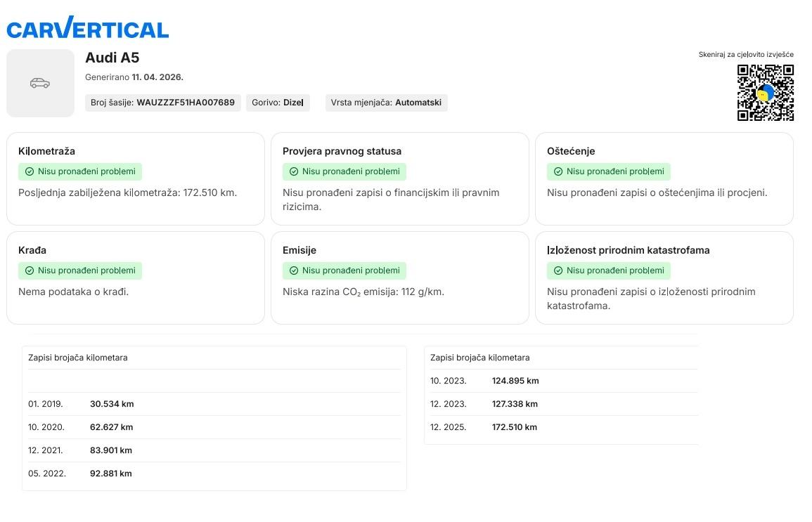Click the checkmark icon under Krađa
Image resolution: width=812 pixels, height=522 pixels.
coord(30,270)
